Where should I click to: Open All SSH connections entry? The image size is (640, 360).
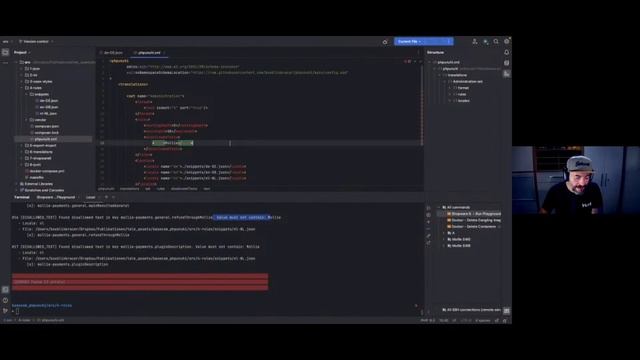click(x=471, y=310)
